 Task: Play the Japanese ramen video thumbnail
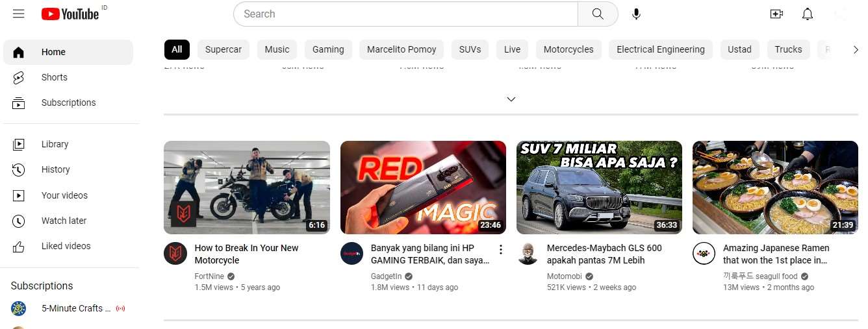pyautogui.click(x=775, y=188)
